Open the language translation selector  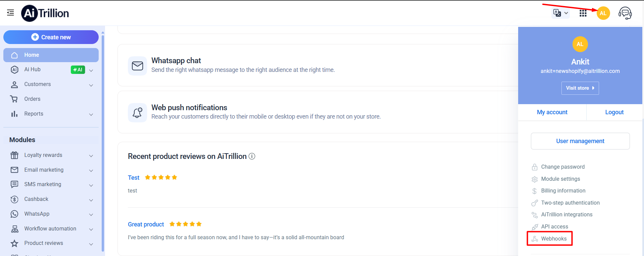point(560,13)
